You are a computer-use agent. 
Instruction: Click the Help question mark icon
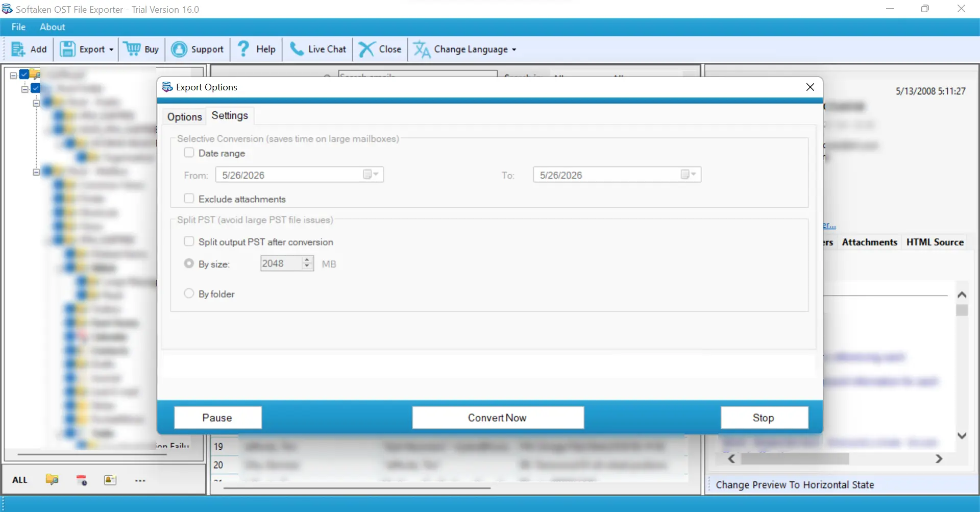click(x=244, y=49)
